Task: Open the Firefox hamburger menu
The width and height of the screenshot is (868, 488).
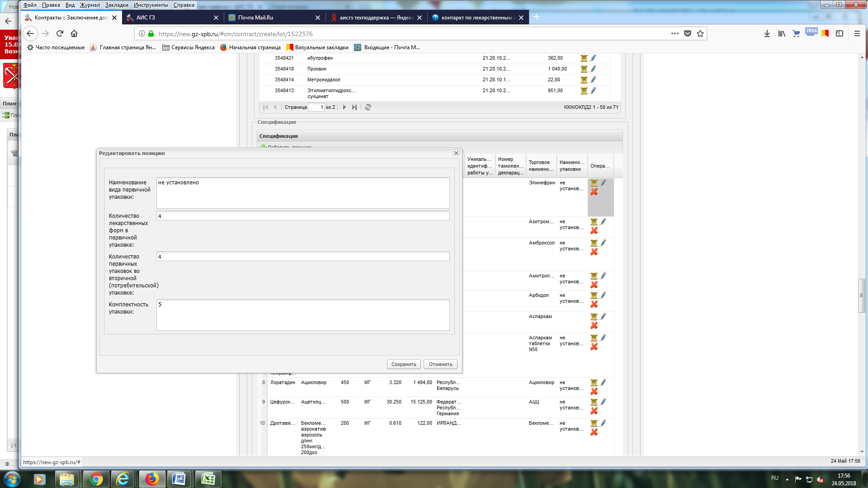Action: pos(857,33)
